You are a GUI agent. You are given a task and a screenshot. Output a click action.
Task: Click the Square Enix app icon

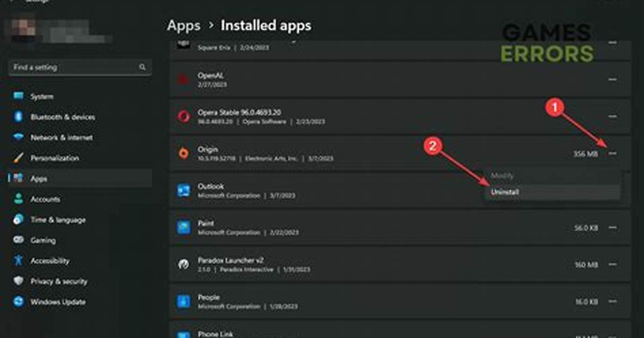tap(183, 44)
